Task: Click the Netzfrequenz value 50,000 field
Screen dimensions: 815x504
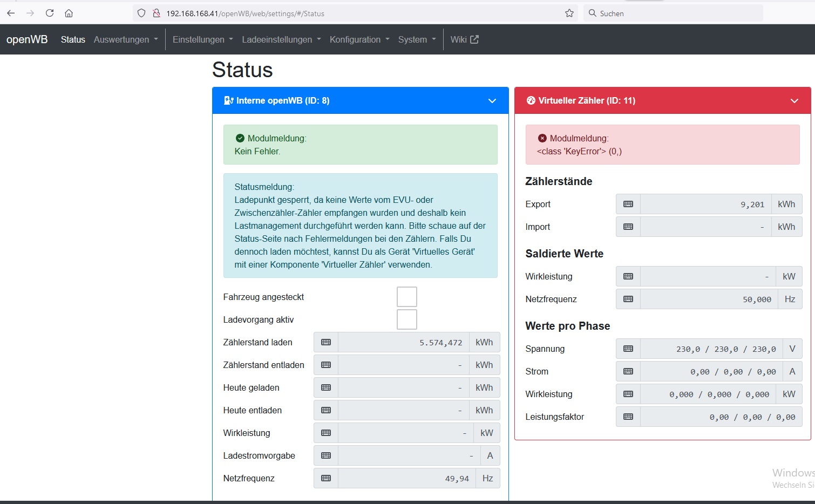Action: (x=709, y=299)
